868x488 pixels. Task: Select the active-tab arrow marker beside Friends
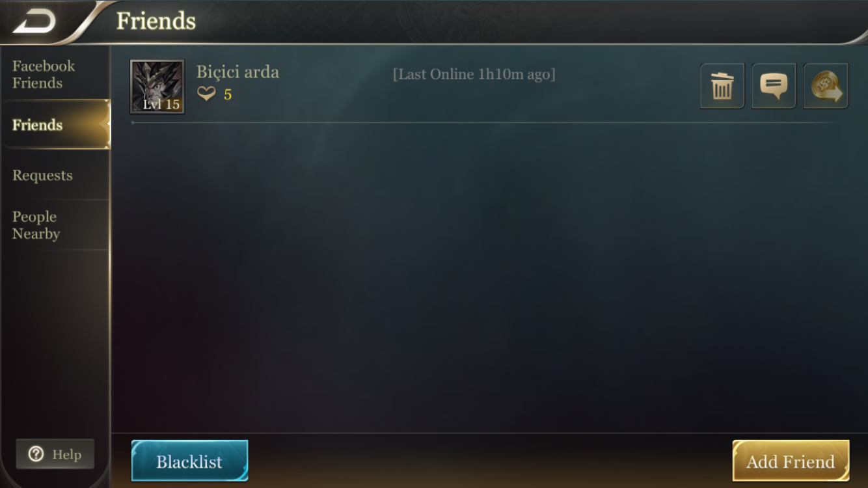point(107,124)
